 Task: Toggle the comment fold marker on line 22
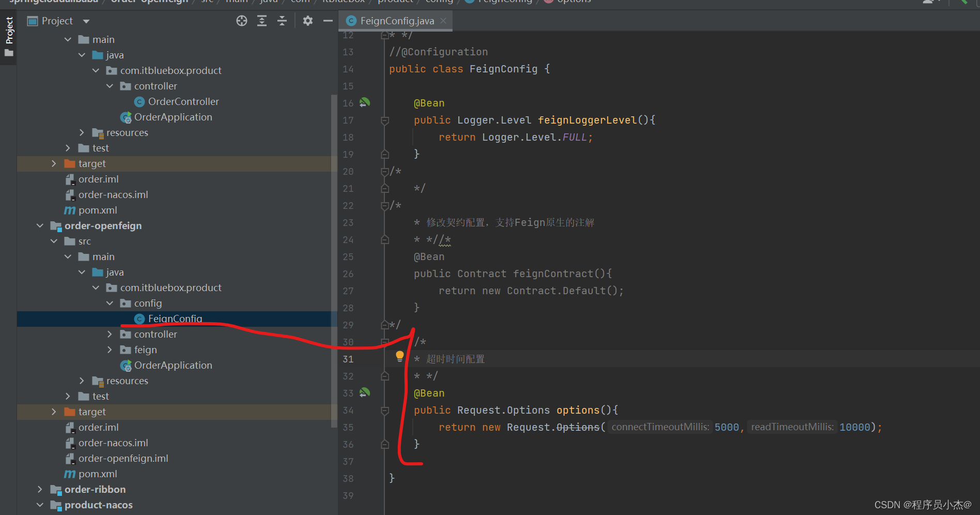(x=385, y=206)
